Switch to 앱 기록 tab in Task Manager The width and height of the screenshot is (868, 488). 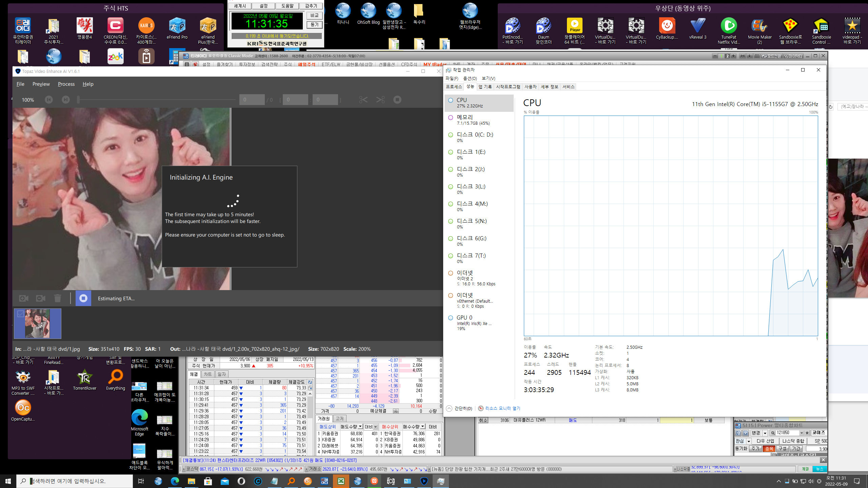point(485,87)
